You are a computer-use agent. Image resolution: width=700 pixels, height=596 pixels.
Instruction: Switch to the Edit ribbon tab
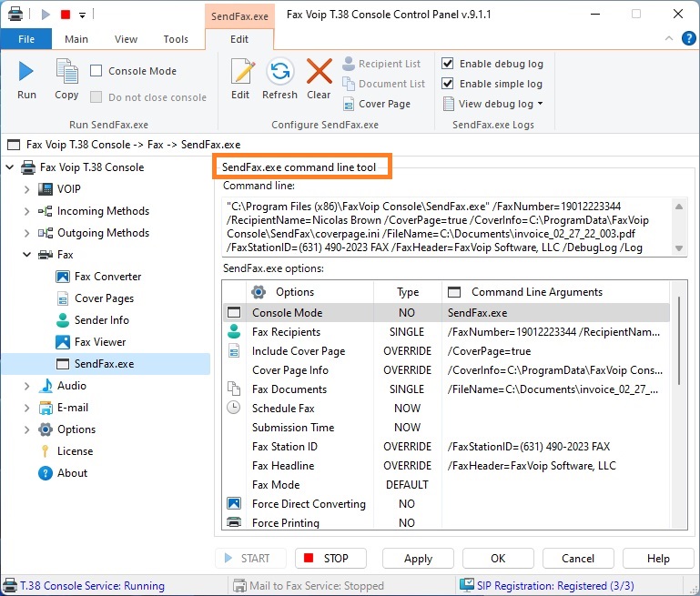[239, 39]
